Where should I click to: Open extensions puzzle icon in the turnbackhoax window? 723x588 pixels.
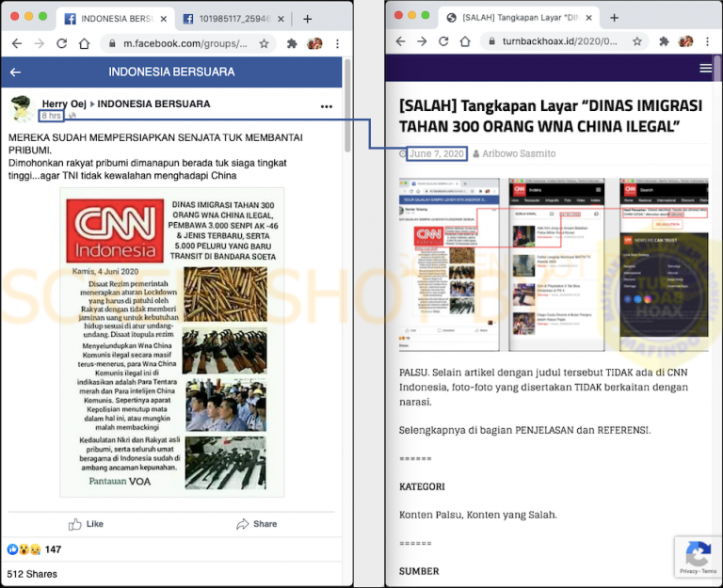pos(664,41)
